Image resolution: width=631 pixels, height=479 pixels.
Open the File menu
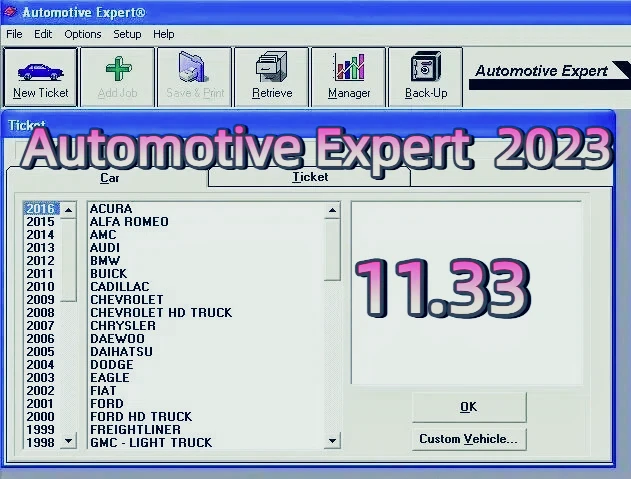(14, 34)
